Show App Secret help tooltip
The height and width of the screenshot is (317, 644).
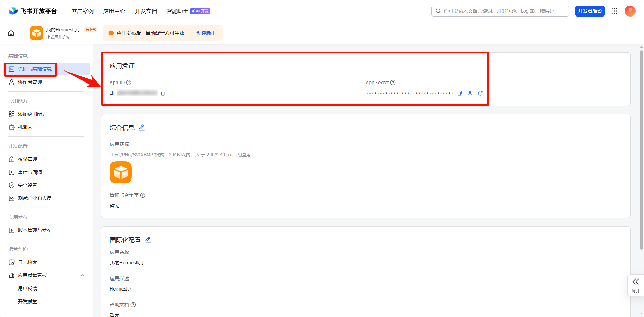[x=393, y=83]
